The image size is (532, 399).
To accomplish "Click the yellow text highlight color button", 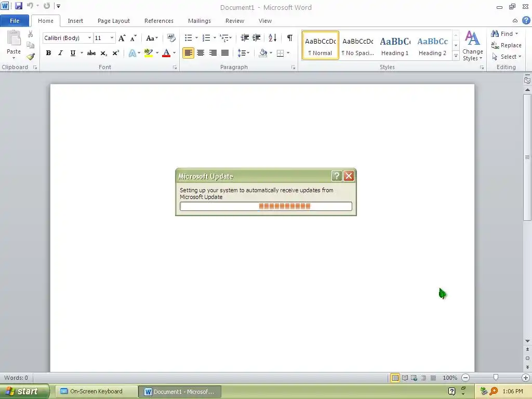I will [x=148, y=53].
